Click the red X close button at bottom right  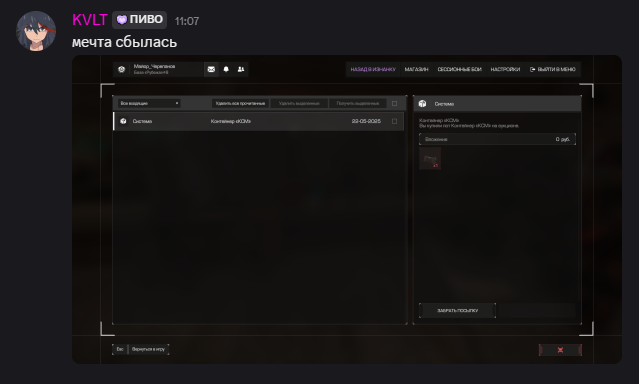[560, 350]
